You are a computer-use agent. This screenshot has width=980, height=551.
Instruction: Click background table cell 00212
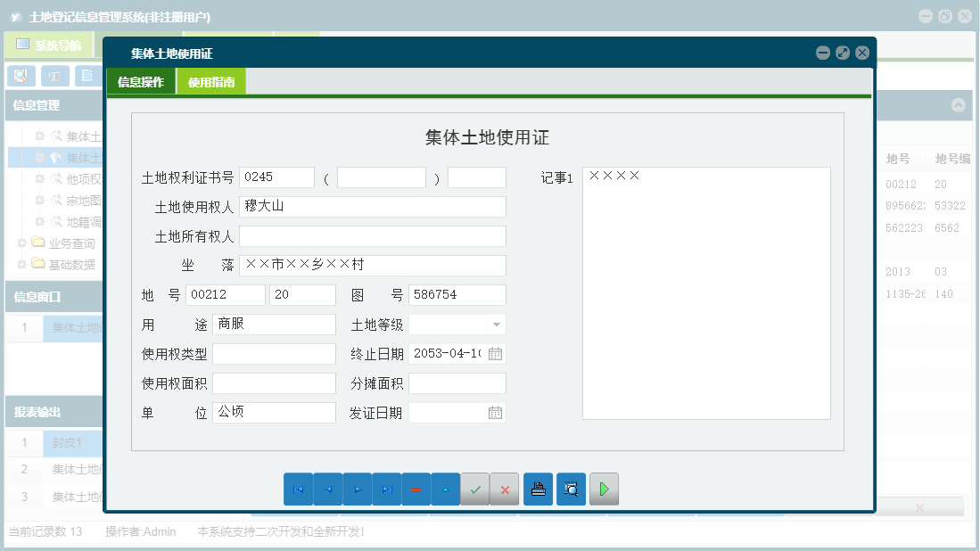click(901, 185)
